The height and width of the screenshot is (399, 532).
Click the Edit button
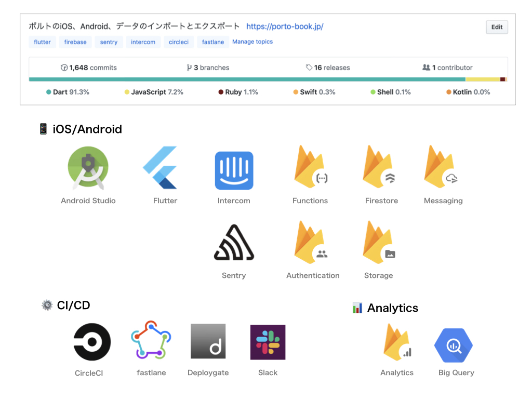(497, 27)
